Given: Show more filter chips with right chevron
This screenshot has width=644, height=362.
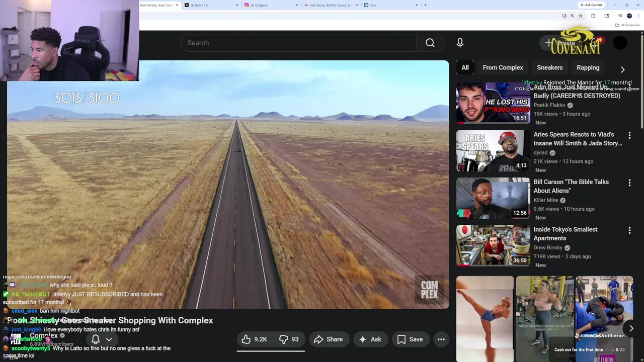Looking at the screenshot, I should [x=622, y=69].
